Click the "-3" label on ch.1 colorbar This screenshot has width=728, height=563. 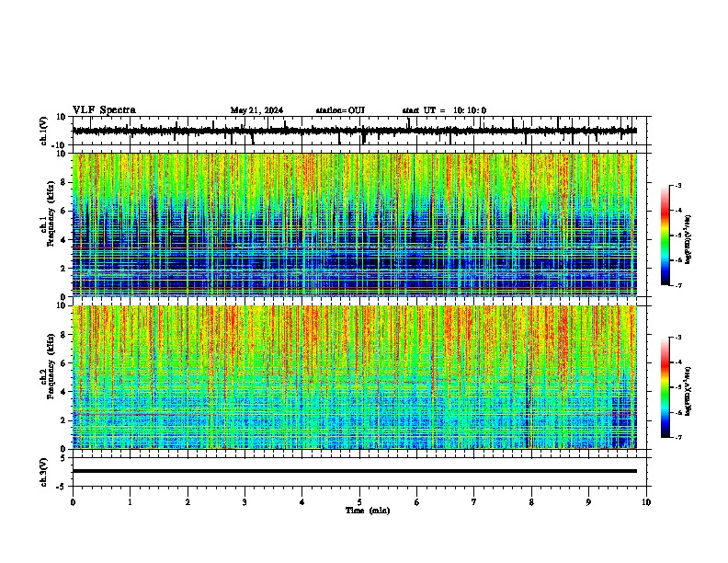coord(678,185)
